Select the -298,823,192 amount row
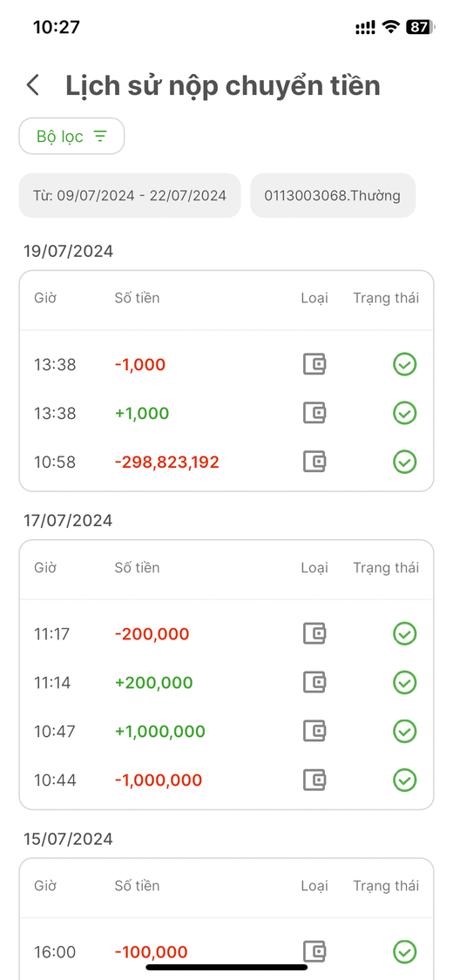 pyautogui.click(x=226, y=462)
